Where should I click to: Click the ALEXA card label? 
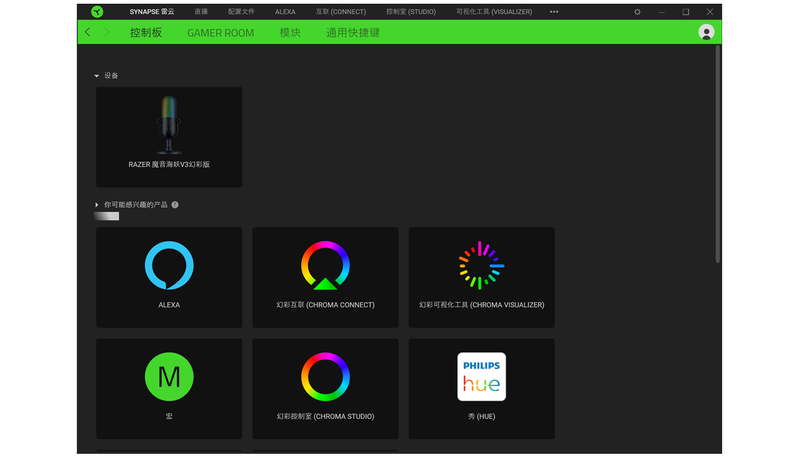(169, 304)
